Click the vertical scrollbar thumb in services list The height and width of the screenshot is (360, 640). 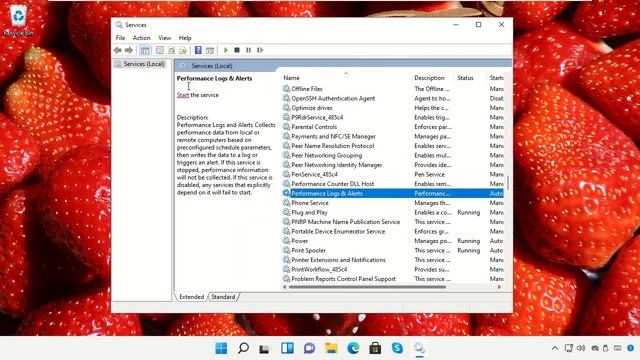tap(508, 182)
